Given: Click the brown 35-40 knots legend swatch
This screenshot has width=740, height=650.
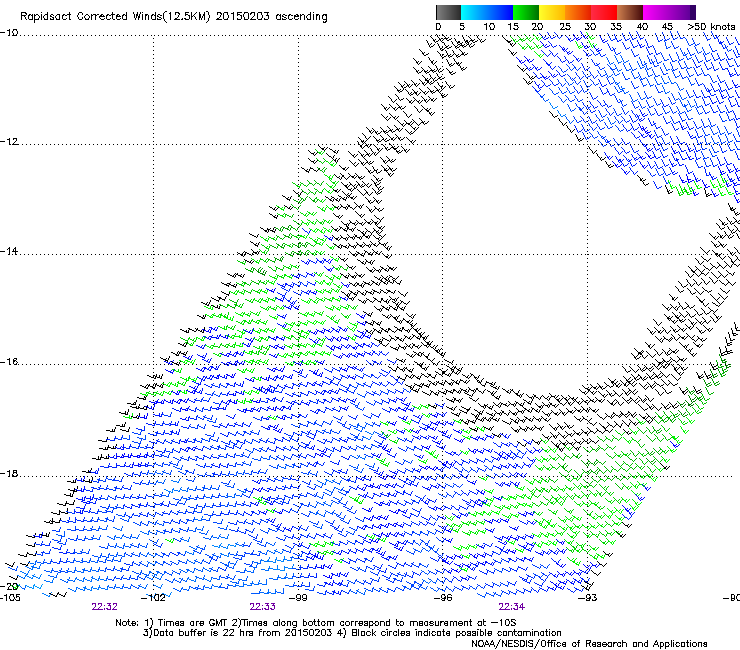Looking at the screenshot, I should pos(630,12).
